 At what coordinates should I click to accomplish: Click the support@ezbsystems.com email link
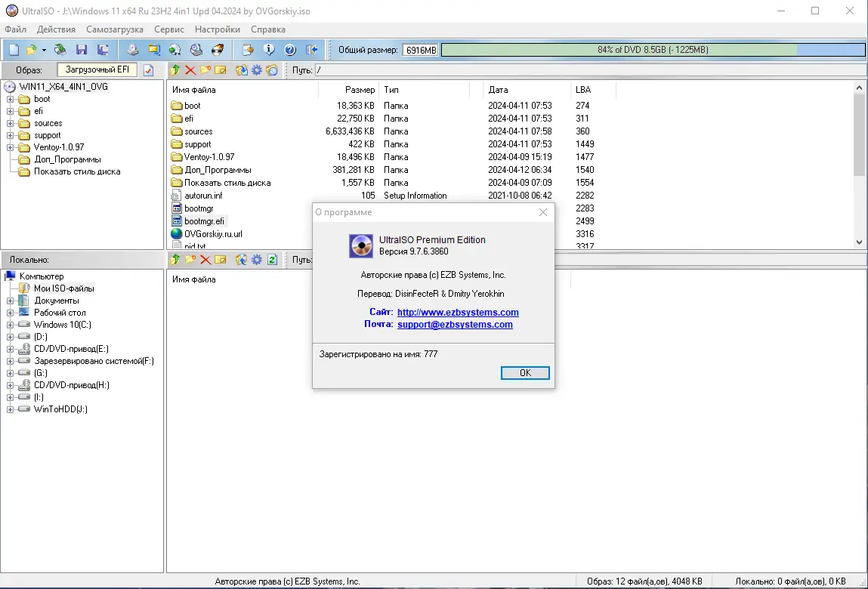pos(455,325)
